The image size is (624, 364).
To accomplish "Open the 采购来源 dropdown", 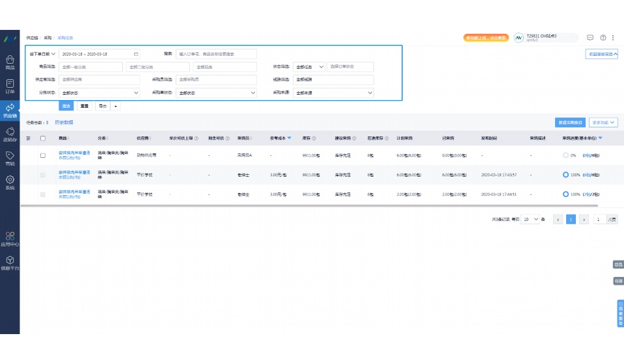I will click(333, 93).
